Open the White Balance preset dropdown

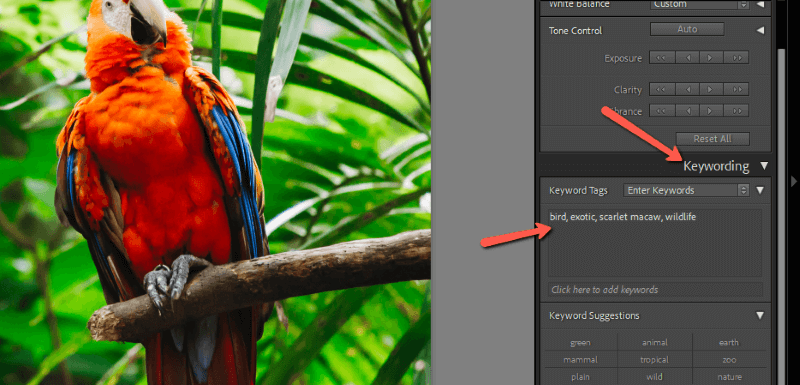[699, 4]
